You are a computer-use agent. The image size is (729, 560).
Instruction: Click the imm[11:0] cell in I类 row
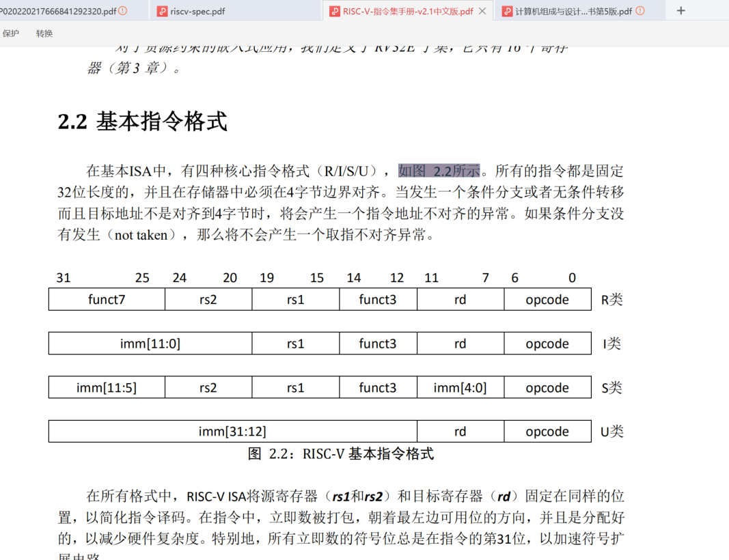click(150, 344)
